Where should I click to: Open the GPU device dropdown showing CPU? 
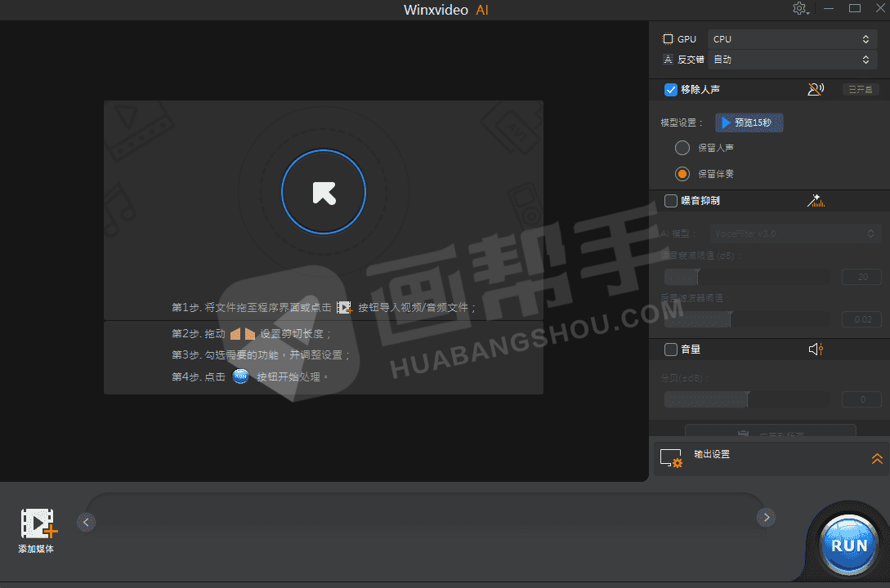point(792,39)
